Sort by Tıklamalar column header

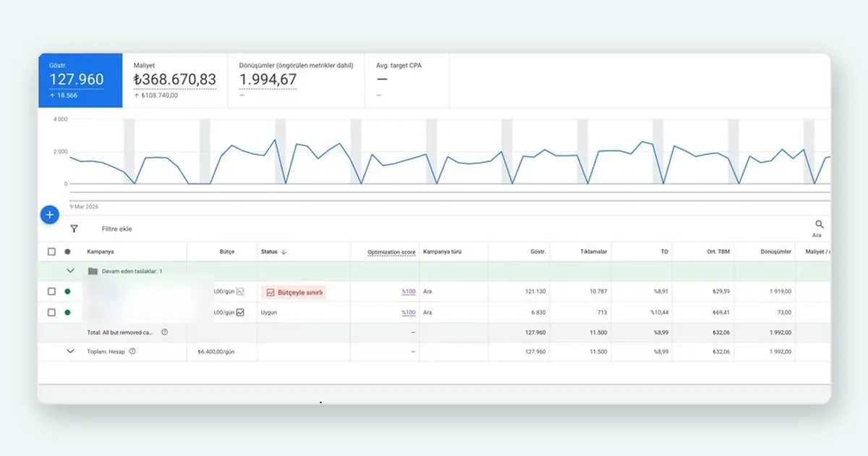(x=594, y=252)
